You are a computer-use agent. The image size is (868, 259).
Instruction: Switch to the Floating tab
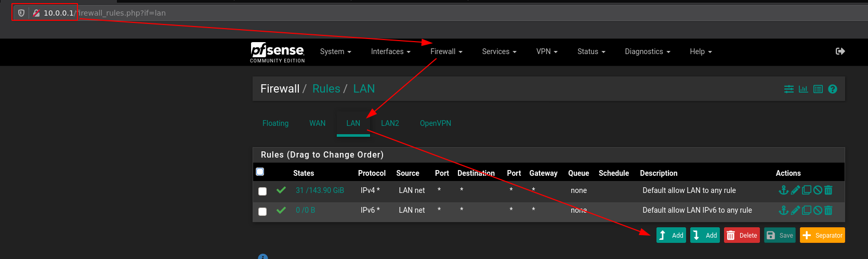[275, 123]
